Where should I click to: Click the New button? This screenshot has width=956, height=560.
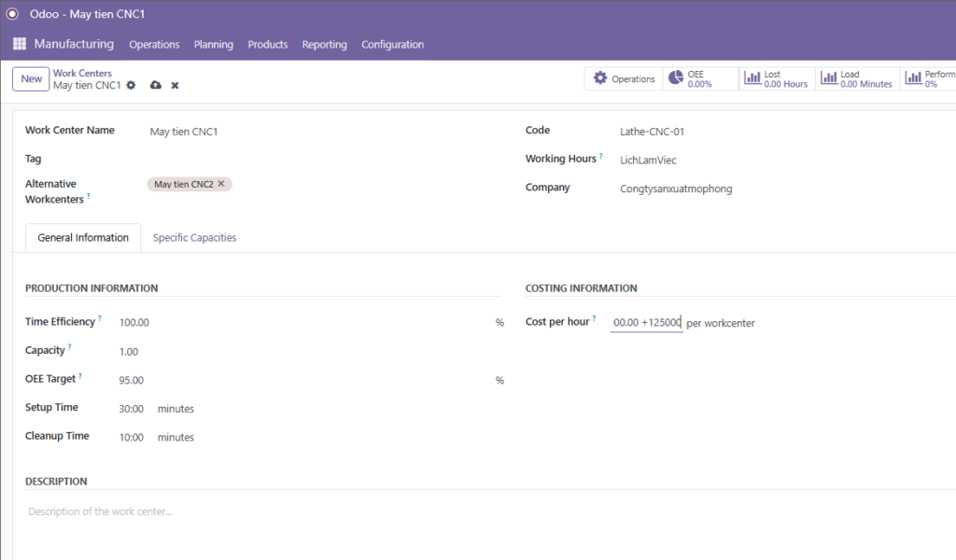(x=31, y=79)
